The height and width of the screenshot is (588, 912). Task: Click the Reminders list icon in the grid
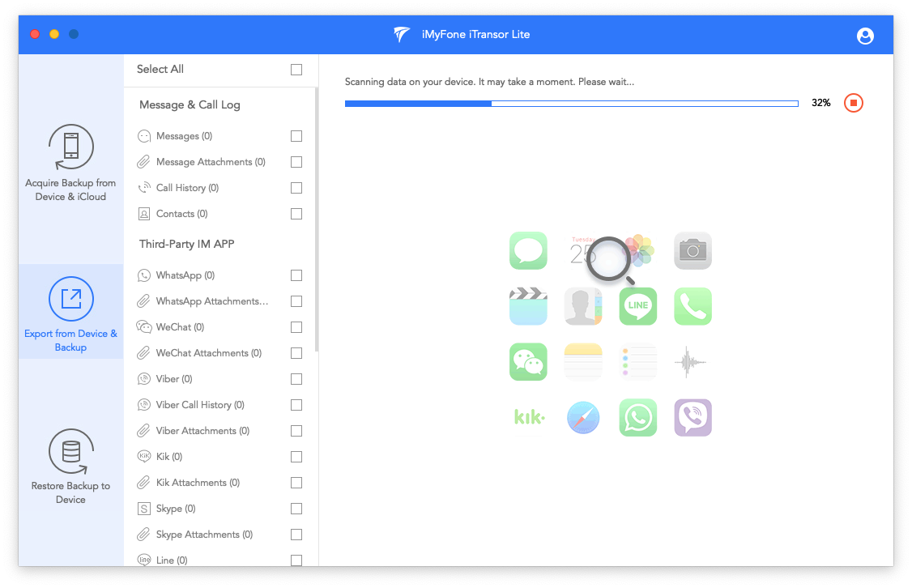pyautogui.click(x=638, y=362)
